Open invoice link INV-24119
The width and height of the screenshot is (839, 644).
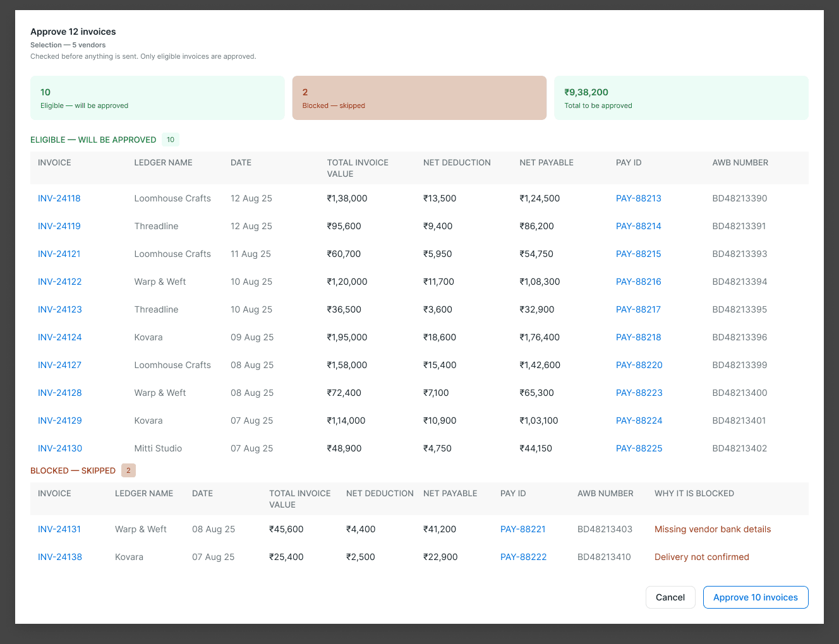59,226
